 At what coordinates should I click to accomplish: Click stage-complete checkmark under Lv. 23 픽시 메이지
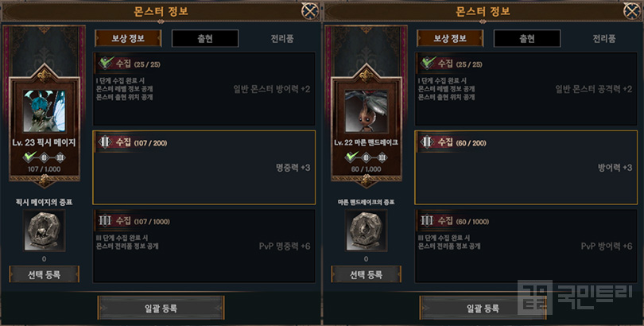click(x=29, y=157)
